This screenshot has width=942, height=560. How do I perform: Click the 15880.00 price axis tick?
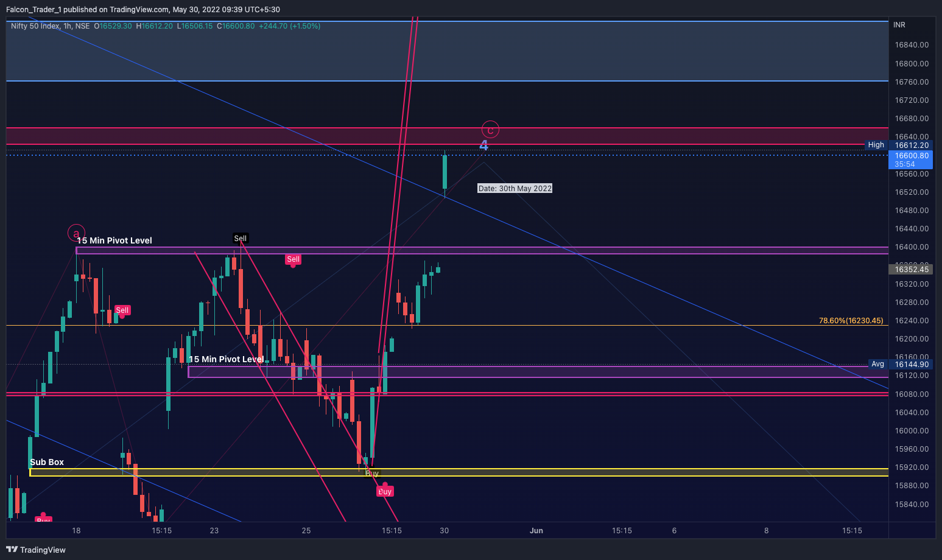coord(912,485)
